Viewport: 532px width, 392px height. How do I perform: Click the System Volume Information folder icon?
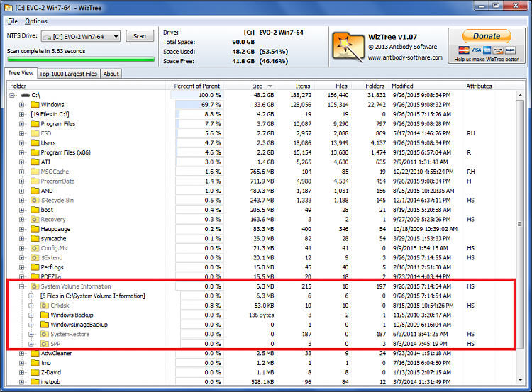35,286
